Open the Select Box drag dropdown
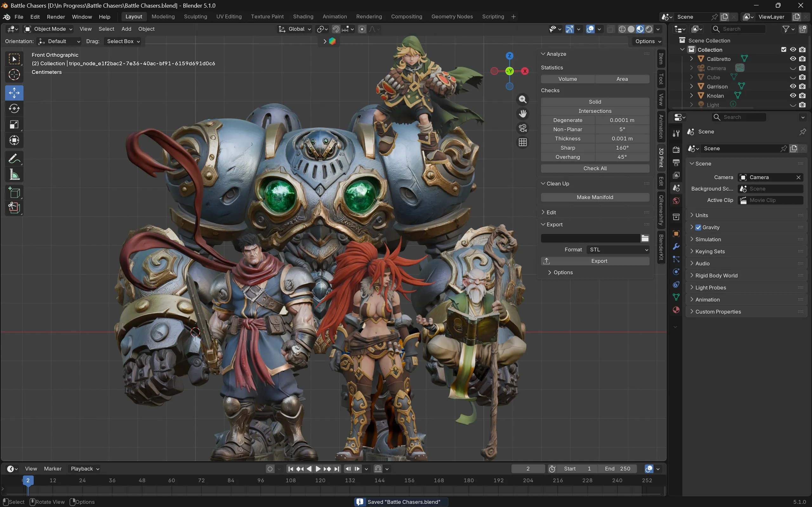This screenshot has height=507, width=812. (x=122, y=41)
